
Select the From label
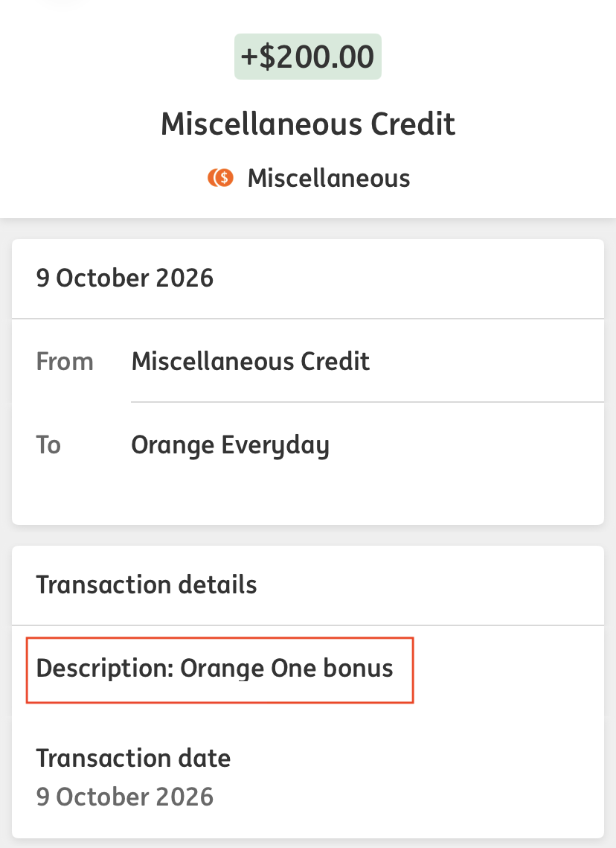(x=65, y=361)
